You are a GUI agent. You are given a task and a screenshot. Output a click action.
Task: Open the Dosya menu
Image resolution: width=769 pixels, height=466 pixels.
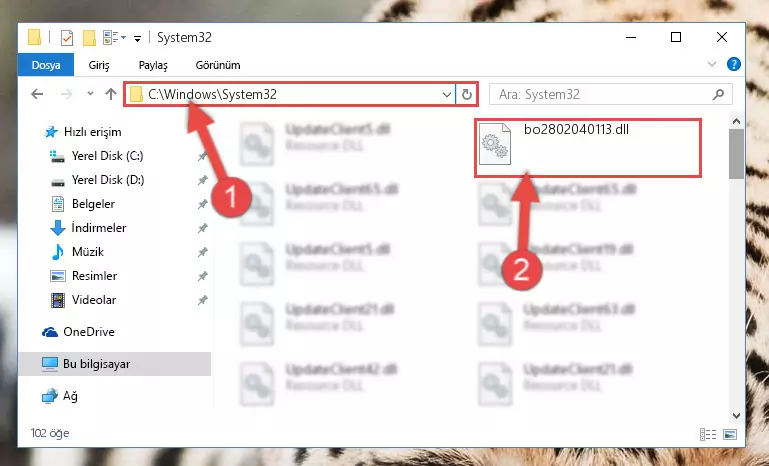(46, 65)
